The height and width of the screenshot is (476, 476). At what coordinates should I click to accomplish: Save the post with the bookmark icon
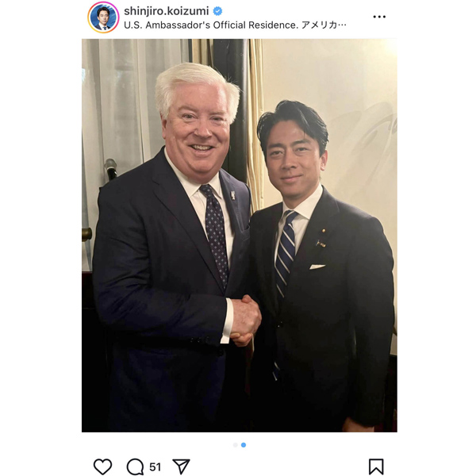376,466
